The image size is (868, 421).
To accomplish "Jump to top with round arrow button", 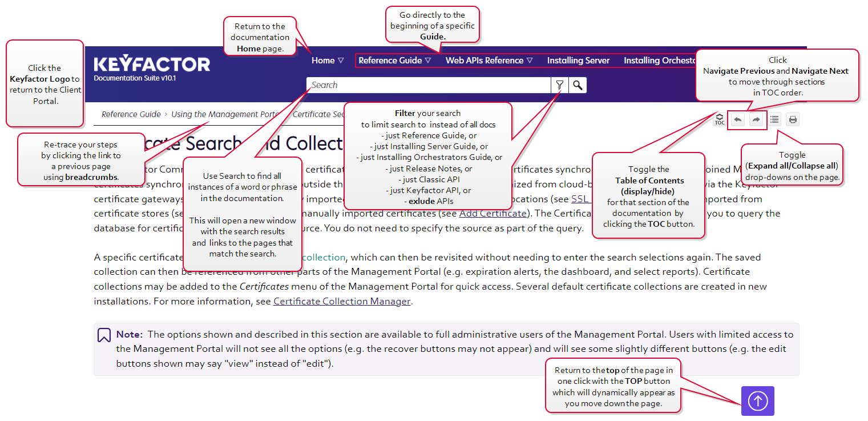I will coord(758,401).
